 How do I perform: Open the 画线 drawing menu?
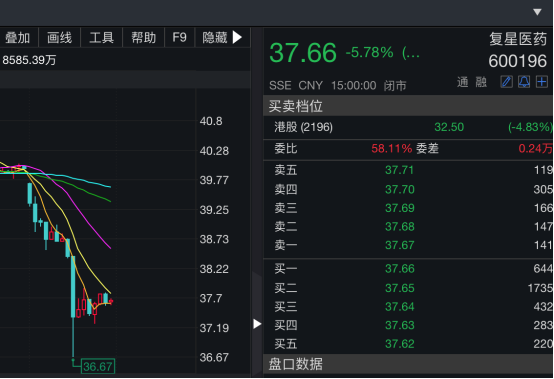[x=59, y=37]
